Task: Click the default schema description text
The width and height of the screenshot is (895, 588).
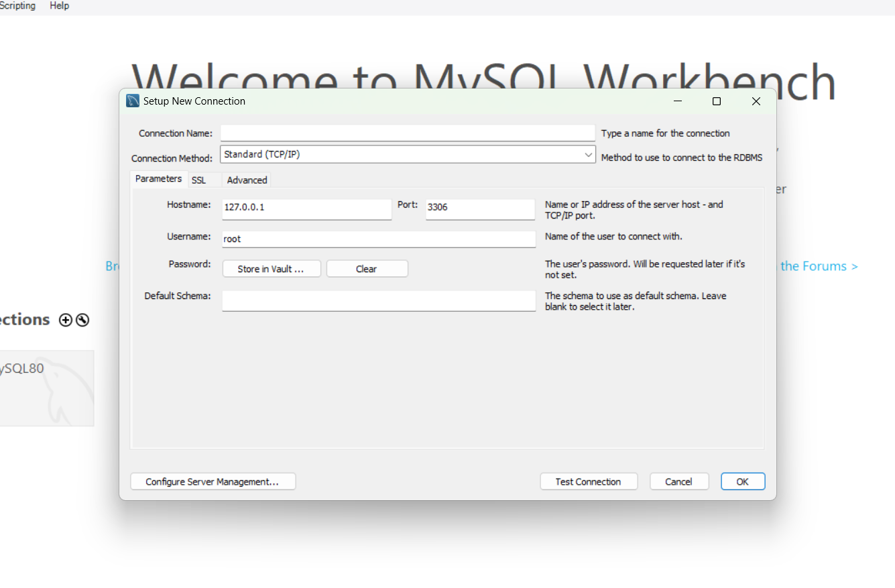Action: (x=636, y=301)
